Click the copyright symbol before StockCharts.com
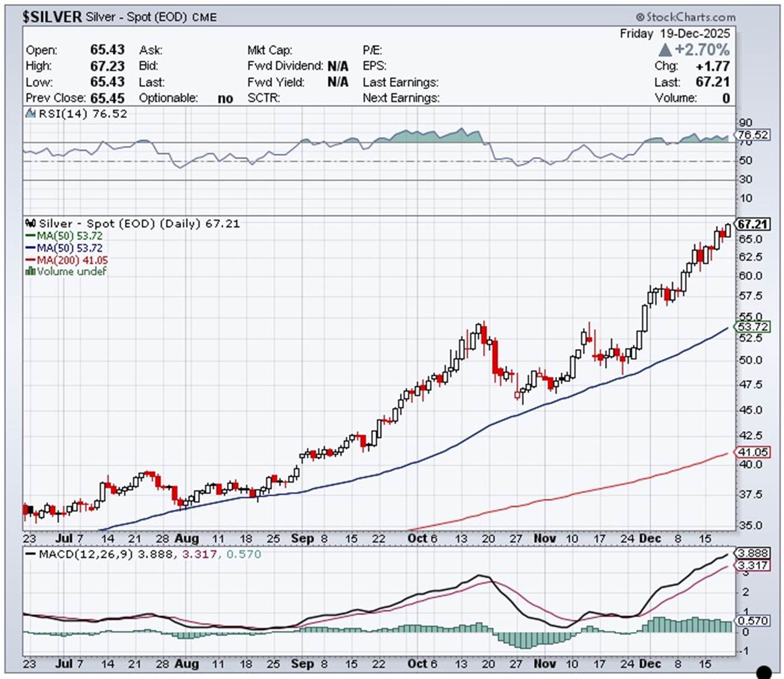Image resolution: width=784 pixels, height=679 pixels. (x=640, y=17)
